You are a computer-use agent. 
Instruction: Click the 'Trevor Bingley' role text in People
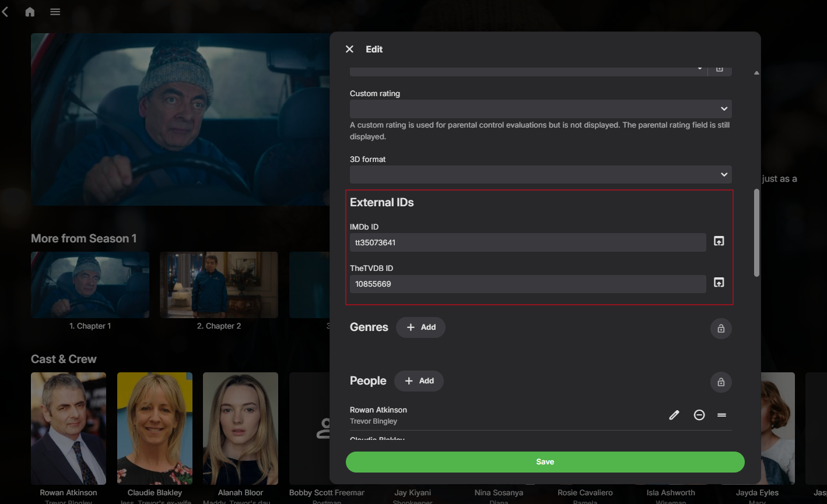tap(373, 421)
